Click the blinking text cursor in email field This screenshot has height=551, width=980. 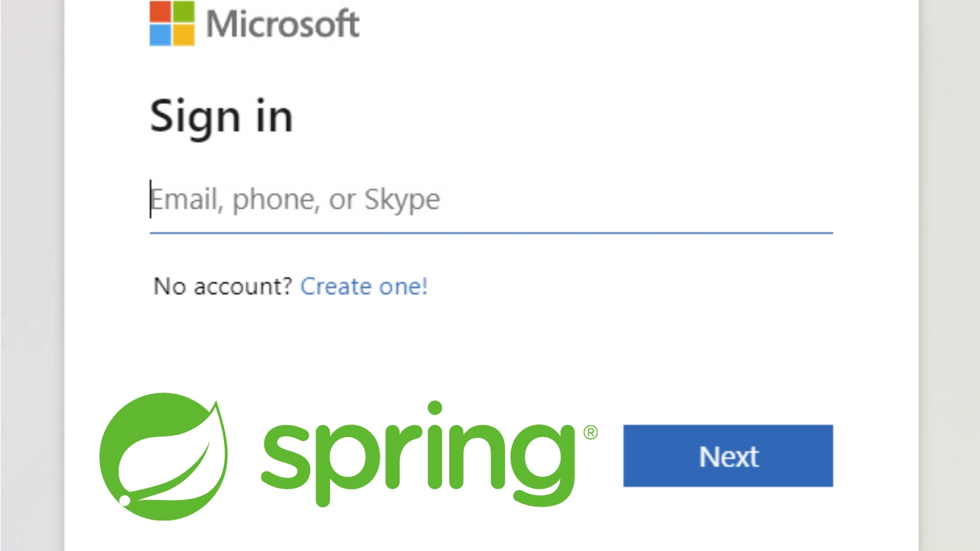point(150,199)
